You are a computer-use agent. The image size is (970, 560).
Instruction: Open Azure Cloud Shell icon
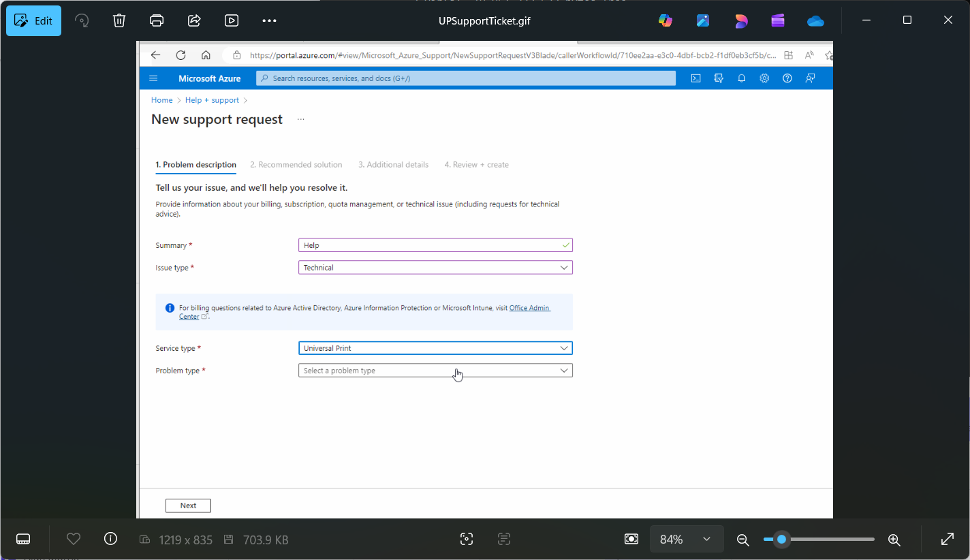tap(695, 78)
